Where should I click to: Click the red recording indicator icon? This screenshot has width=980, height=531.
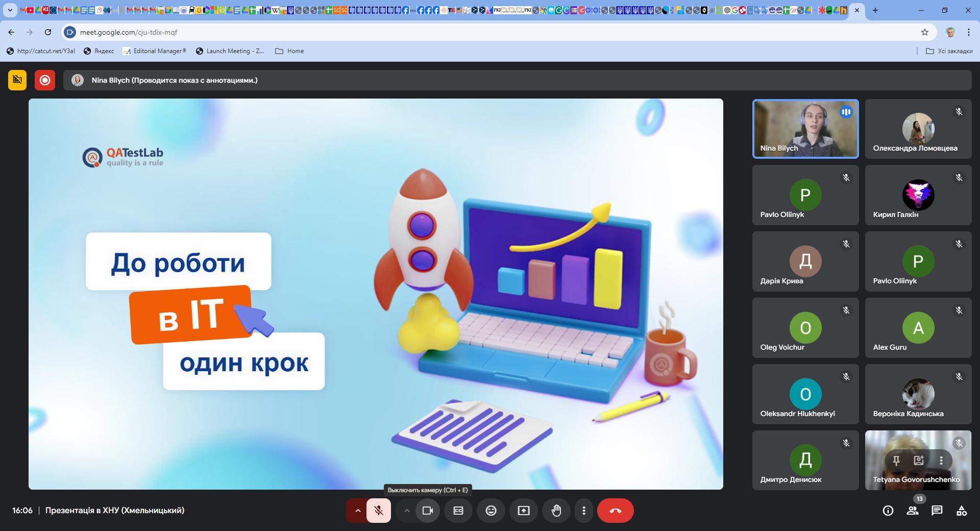click(45, 80)
